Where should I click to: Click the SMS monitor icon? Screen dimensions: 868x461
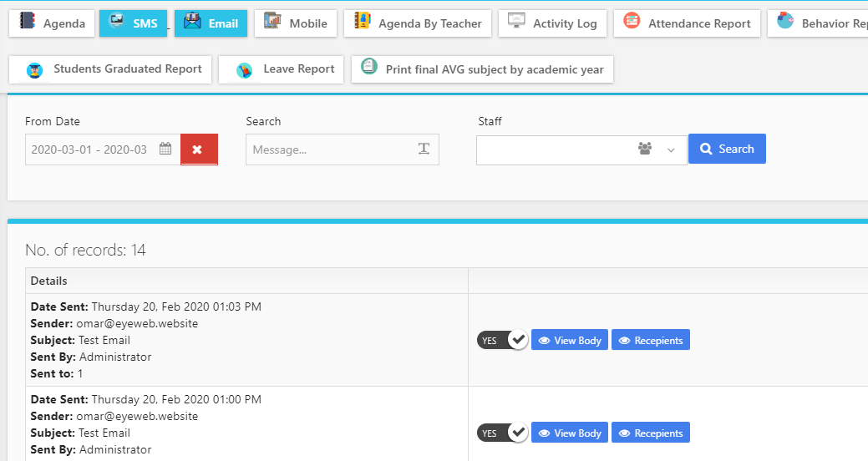coord(116,21)
